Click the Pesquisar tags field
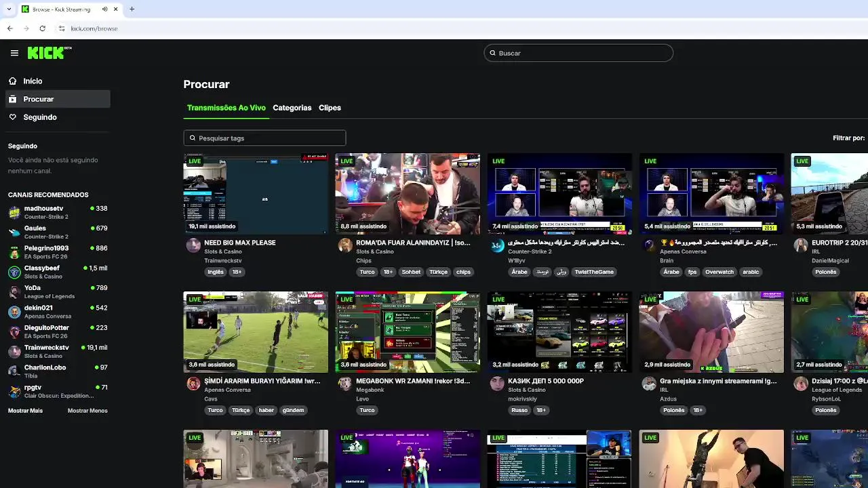Screen dimensions: 868x488 (x=264, y=138)
